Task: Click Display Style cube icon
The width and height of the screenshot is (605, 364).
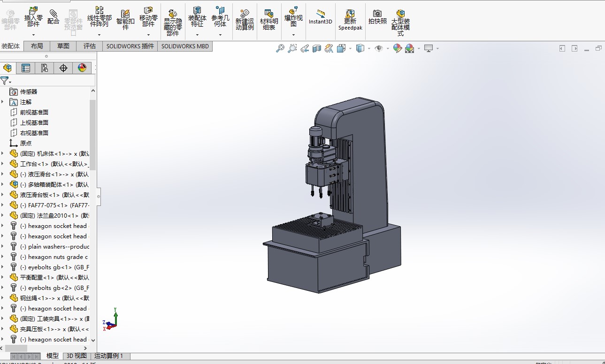Action: [360, 48]
